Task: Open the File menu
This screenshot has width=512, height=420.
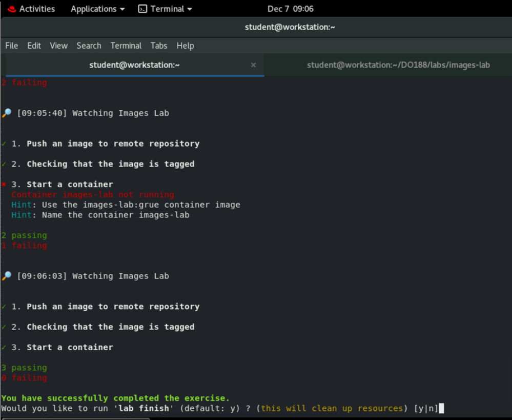Action: click(12, 46)
